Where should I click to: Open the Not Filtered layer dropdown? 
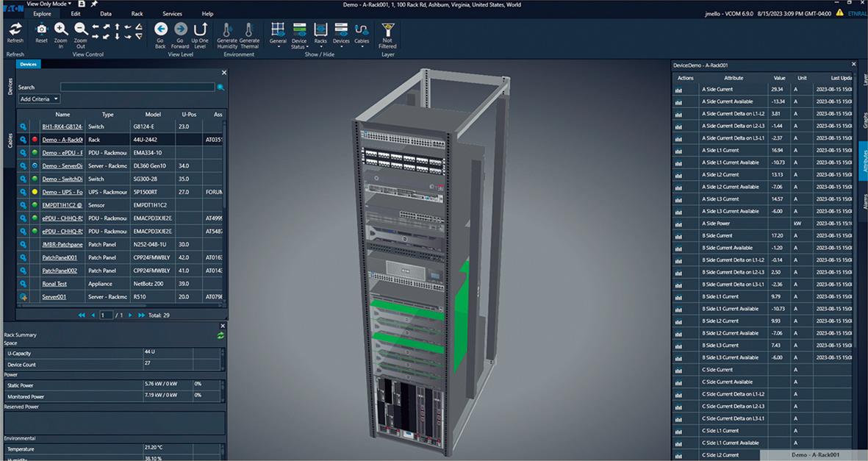[x=387, y=35]
